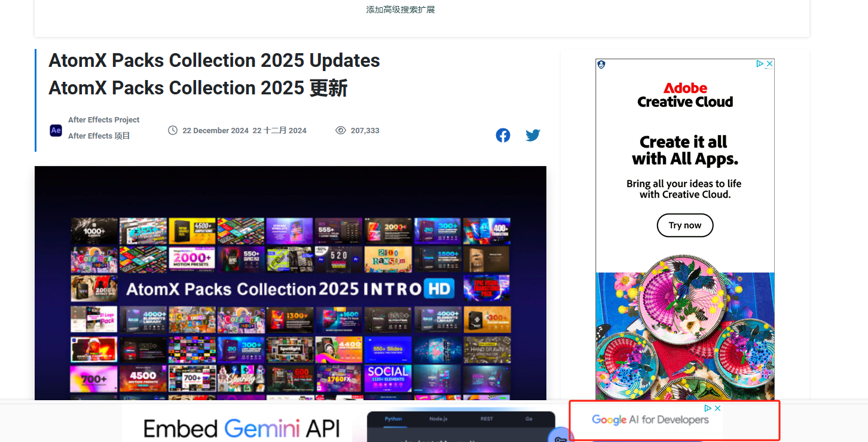Click the After Effects 项目 category label
This screenshot has width=868, height=442.
click(99, 136)
